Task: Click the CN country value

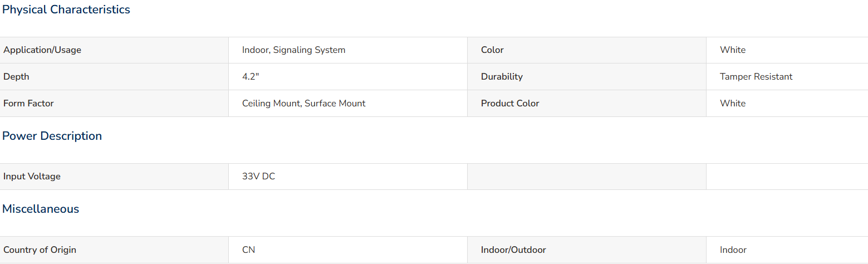Action: (248, 250)
